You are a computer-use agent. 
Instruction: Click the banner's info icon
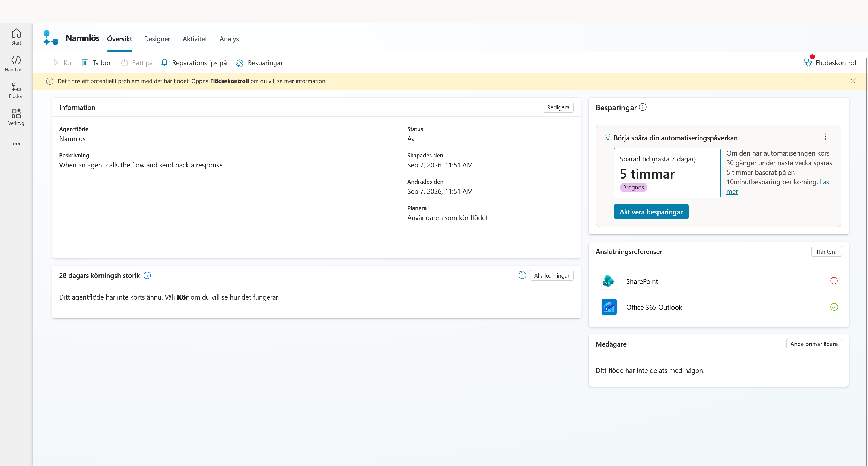50,81
